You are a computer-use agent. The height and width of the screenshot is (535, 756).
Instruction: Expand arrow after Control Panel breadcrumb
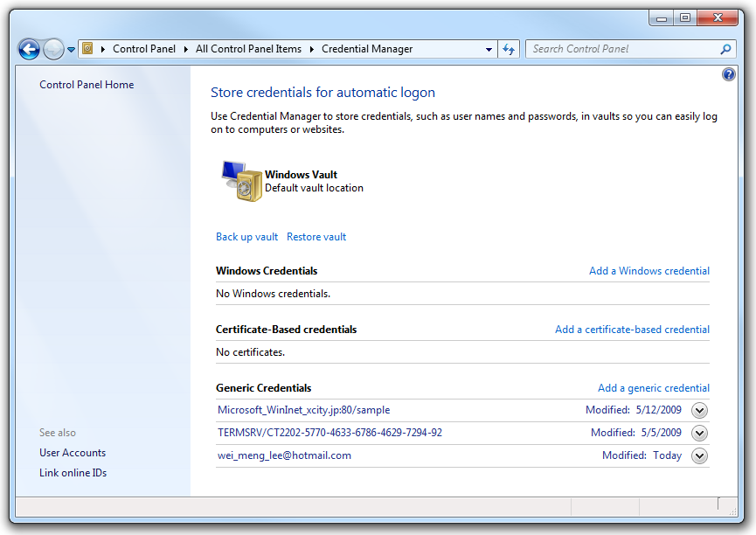point(185,49)
